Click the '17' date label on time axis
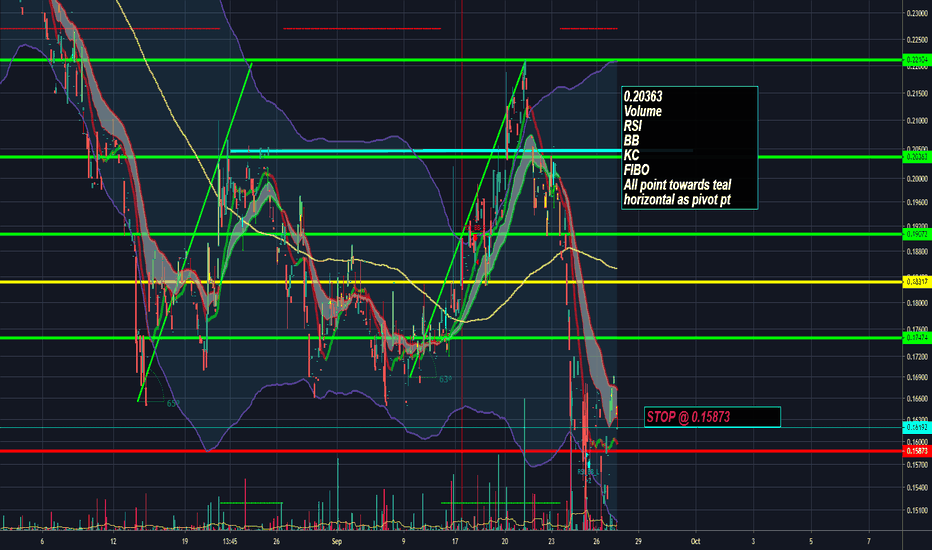The height and width of the screenshot is (550, 932). pyautogui.click(x=455, y=542)
